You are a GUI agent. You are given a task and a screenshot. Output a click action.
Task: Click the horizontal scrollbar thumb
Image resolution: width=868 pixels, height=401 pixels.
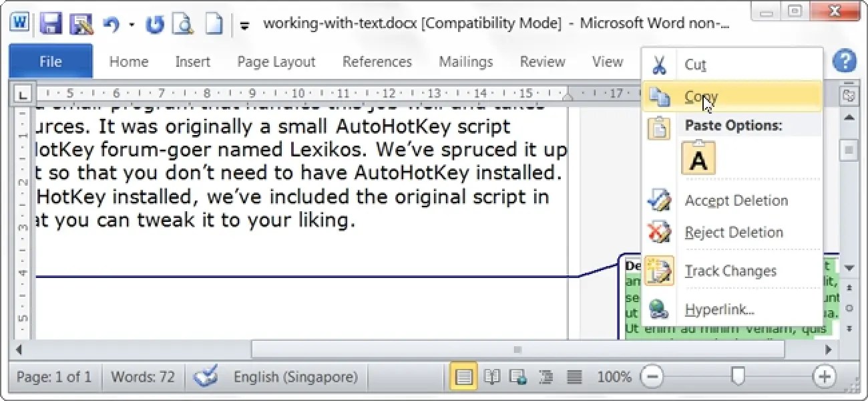[517, 349]
